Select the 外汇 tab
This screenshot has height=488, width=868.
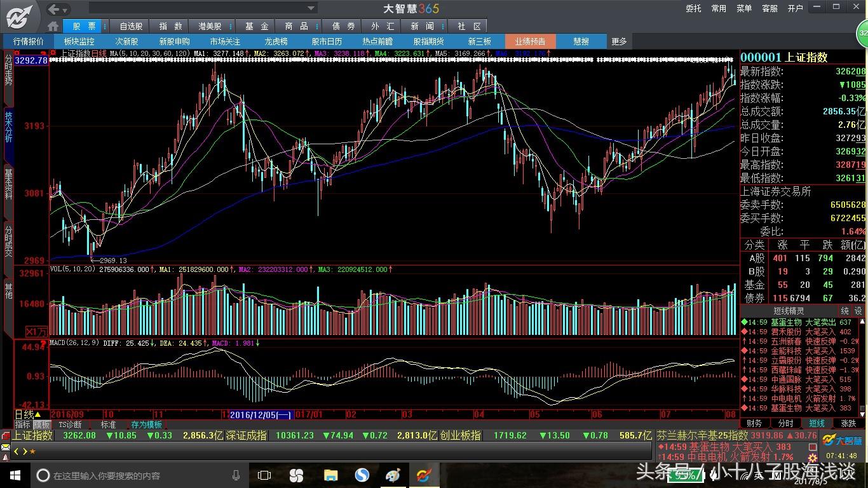(383, 26)
